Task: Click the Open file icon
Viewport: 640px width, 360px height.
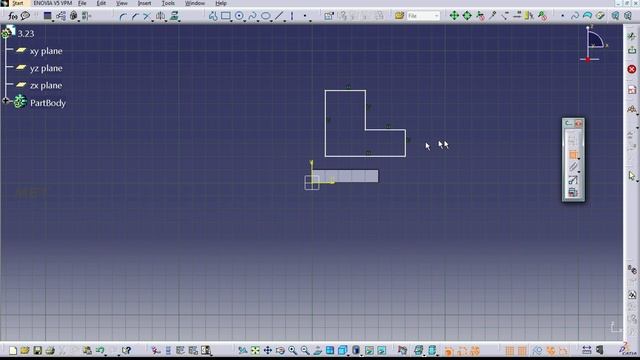Action: click(25, 350)
